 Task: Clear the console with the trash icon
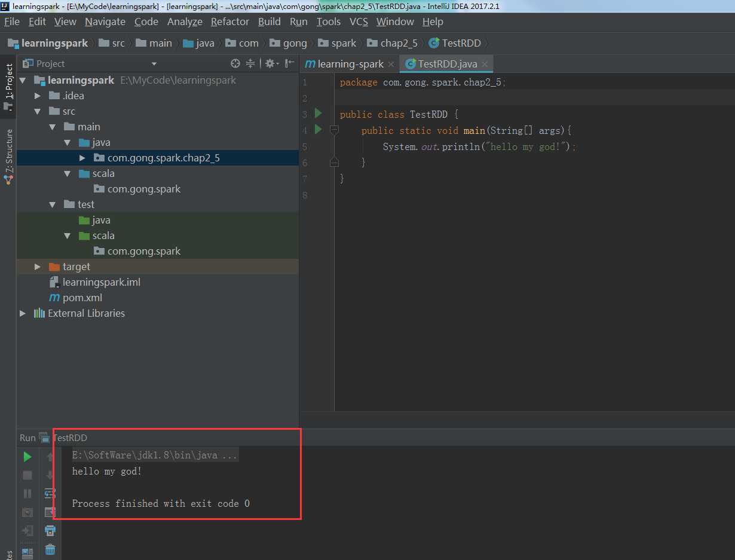50,549
